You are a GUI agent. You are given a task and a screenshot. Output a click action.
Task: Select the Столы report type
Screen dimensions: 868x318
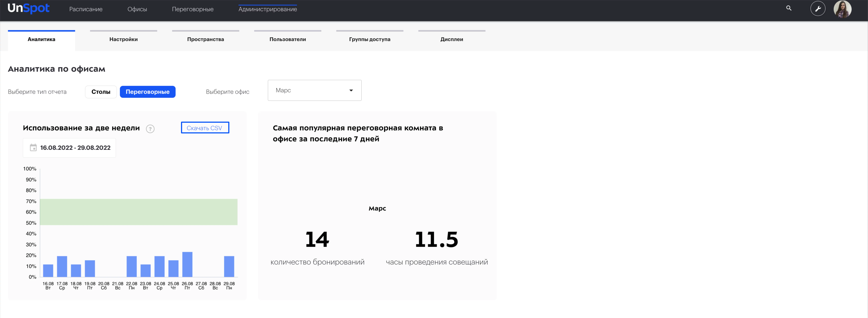pos(101,92)
